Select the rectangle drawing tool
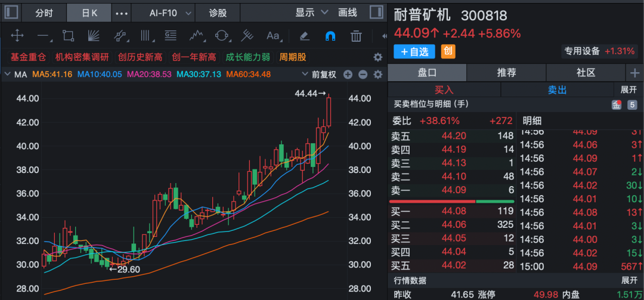Image resolution: width=644 pixels, height=300 pixels. pos(69,36)
